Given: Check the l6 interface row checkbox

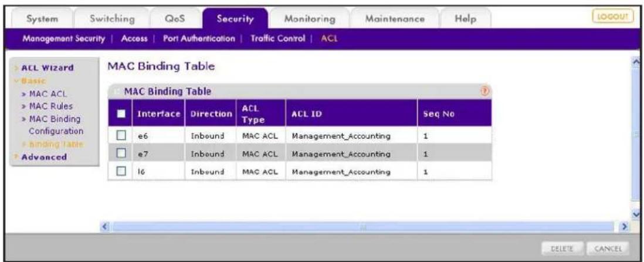Looking at the screenshot, I should (x=121, y=172).
